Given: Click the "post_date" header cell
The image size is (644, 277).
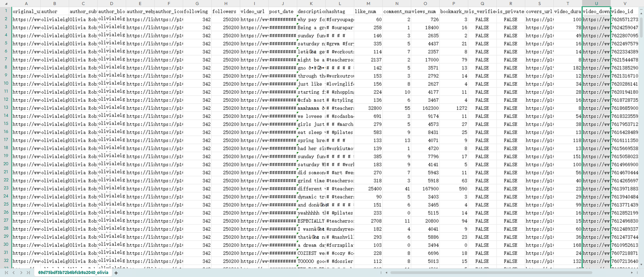Looking at the screenshot, I should pyautogui.click(x=283, y=11).
